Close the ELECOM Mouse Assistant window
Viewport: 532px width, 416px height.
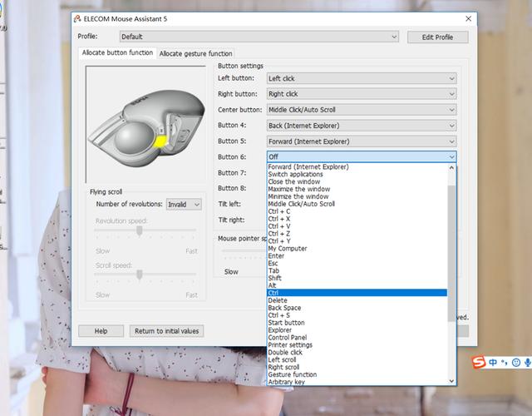pyautogui.click(x=468, y=18)
